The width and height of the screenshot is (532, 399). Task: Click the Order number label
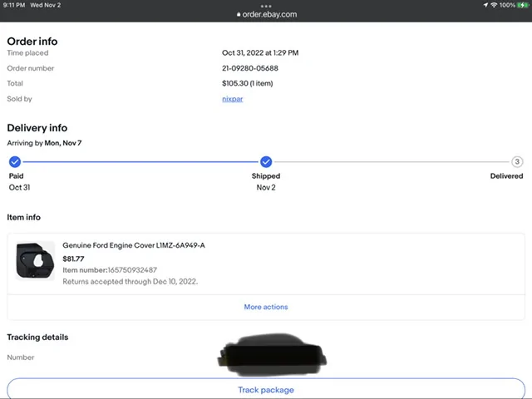(31, 68)
